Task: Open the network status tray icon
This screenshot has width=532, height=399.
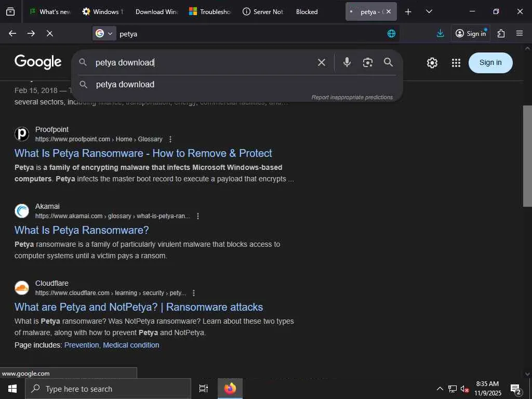Action: coord(453,389)
